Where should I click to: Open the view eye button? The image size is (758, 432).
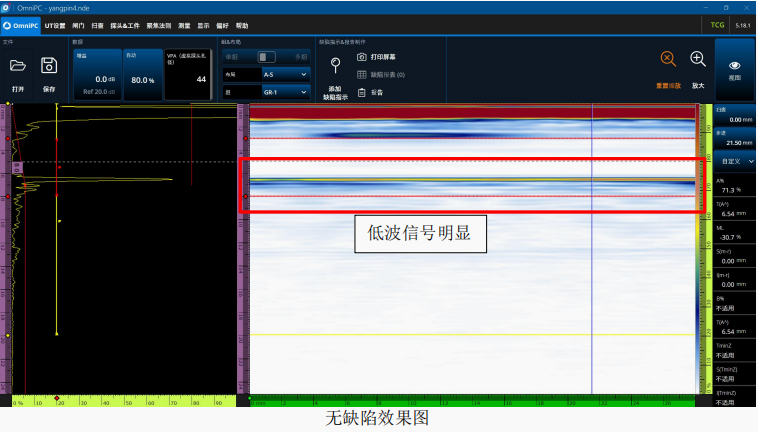[x=734, y=70]
